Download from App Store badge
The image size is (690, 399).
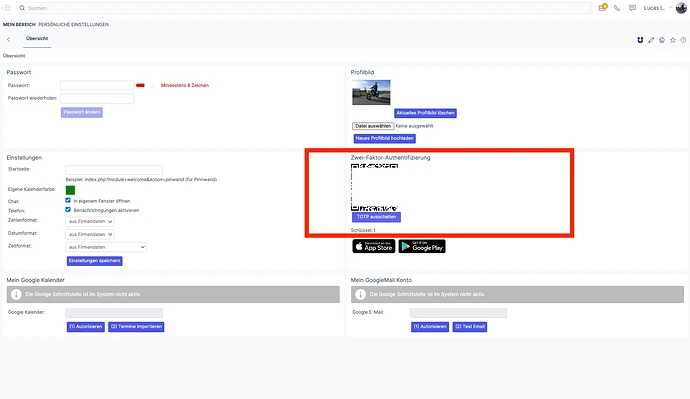374,246
